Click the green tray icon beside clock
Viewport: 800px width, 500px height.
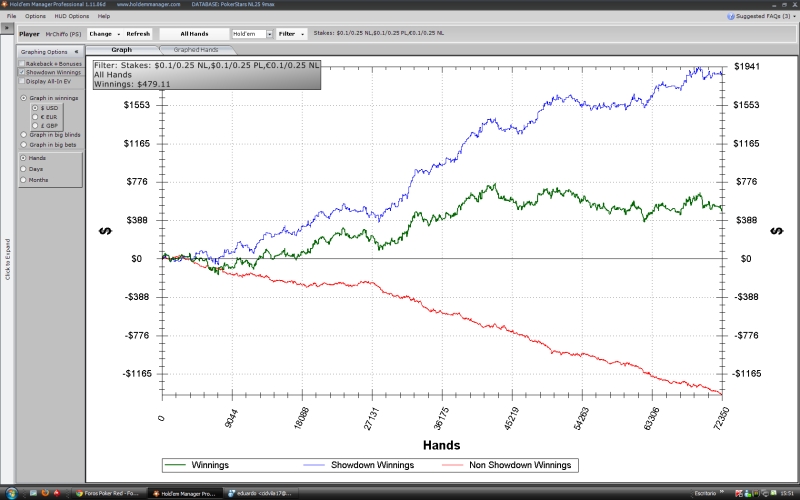(x=773, y=493)
